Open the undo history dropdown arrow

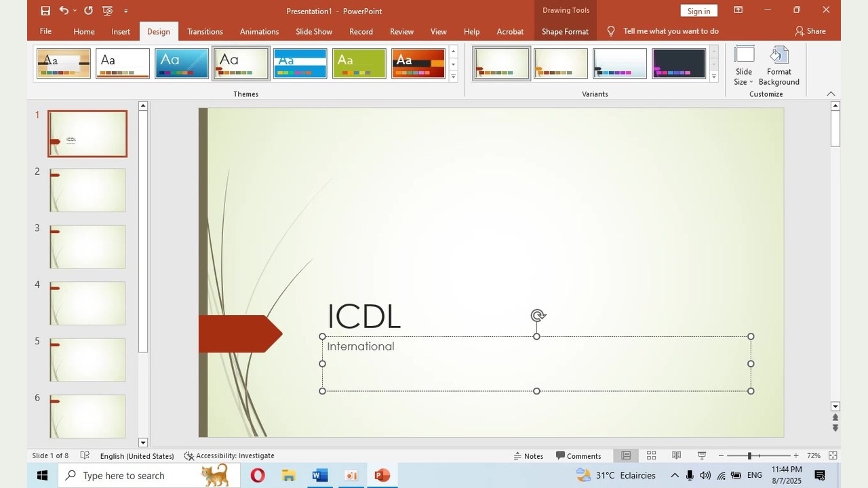(75, 11)
